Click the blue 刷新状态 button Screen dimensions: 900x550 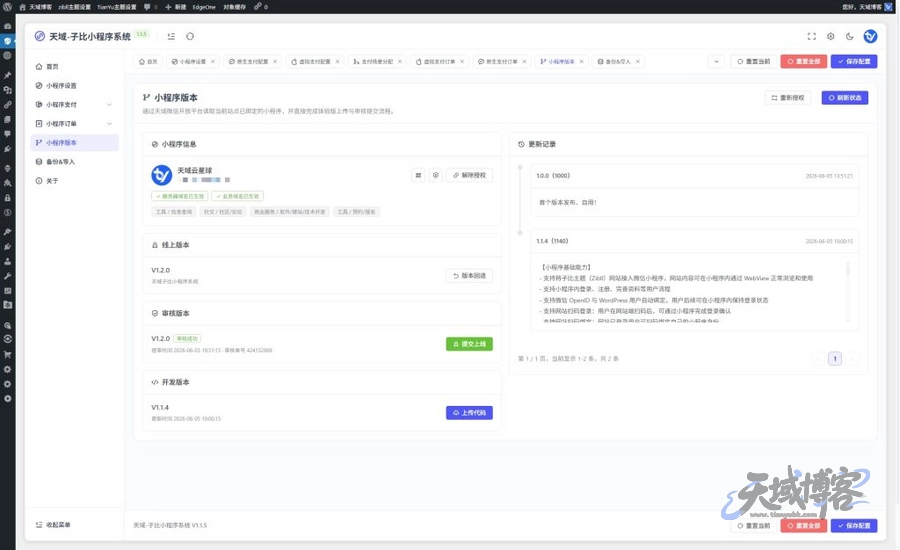coord(845,98)
